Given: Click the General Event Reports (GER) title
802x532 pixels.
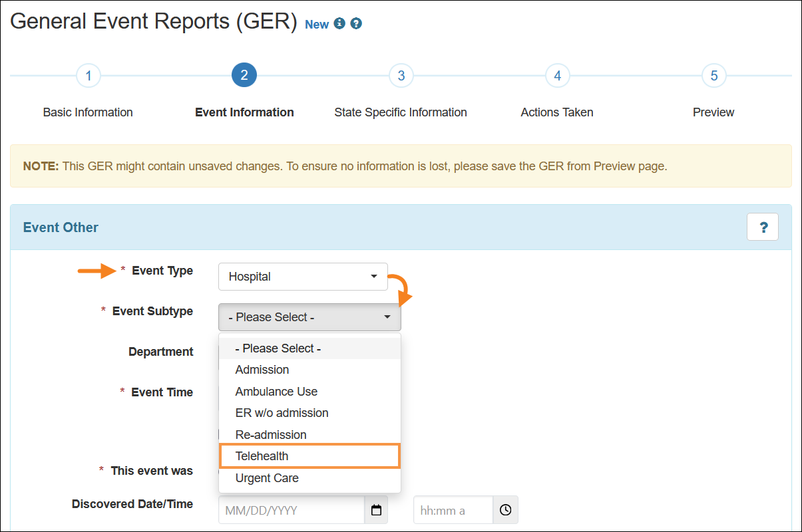Looking at the screenshot, I should pos(154,21).
